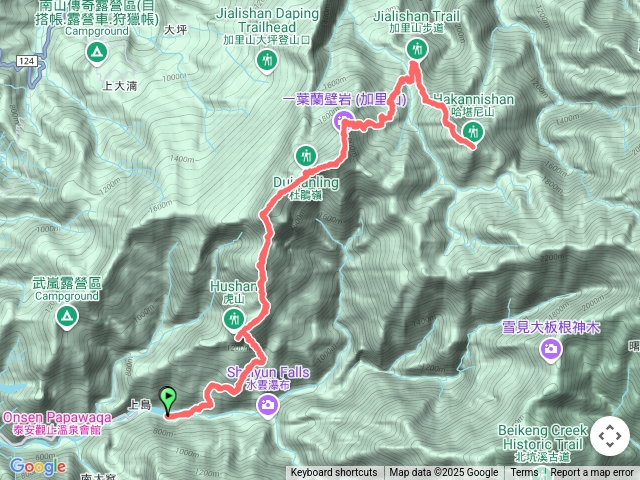
Task: Click the purple camera marker near 雪見大板根神木
Action: (x=551, y=349)
